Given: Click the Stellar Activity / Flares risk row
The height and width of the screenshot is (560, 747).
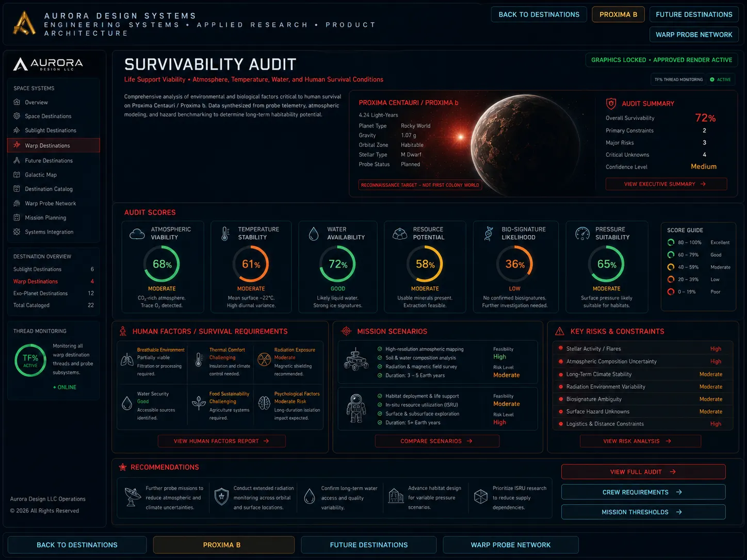Looking at the screenshot, I should click(643, 349).
